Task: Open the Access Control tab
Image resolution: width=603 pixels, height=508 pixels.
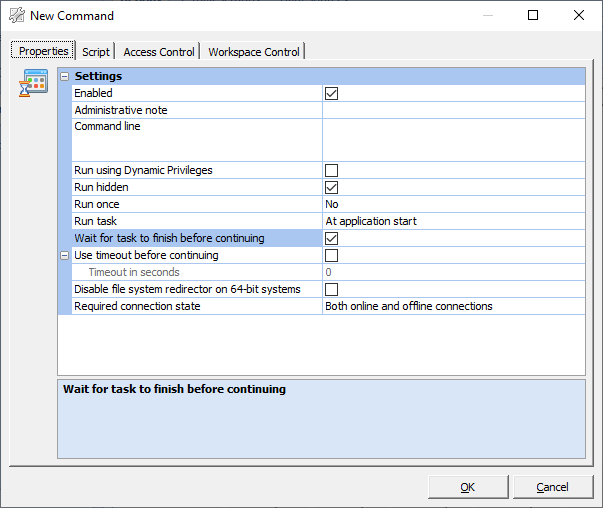Action: click(x=159, y=52)
